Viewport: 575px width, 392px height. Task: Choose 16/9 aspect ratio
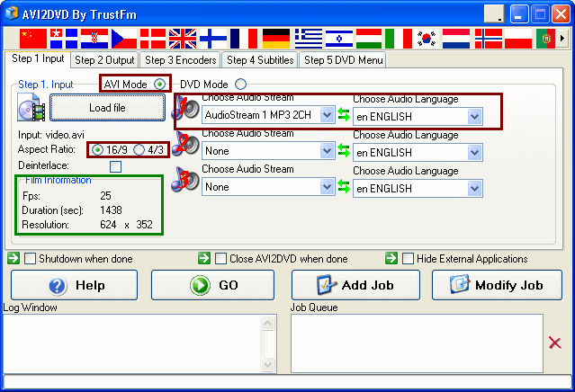(97, 150)
